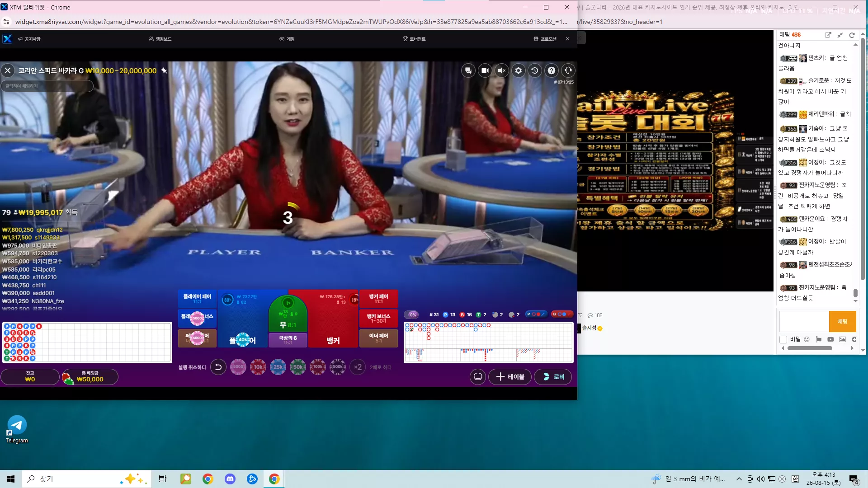This screenshot has height=488, width=868.
Task: Unmute the game sound speaker icon
Action: click(502, 70)
